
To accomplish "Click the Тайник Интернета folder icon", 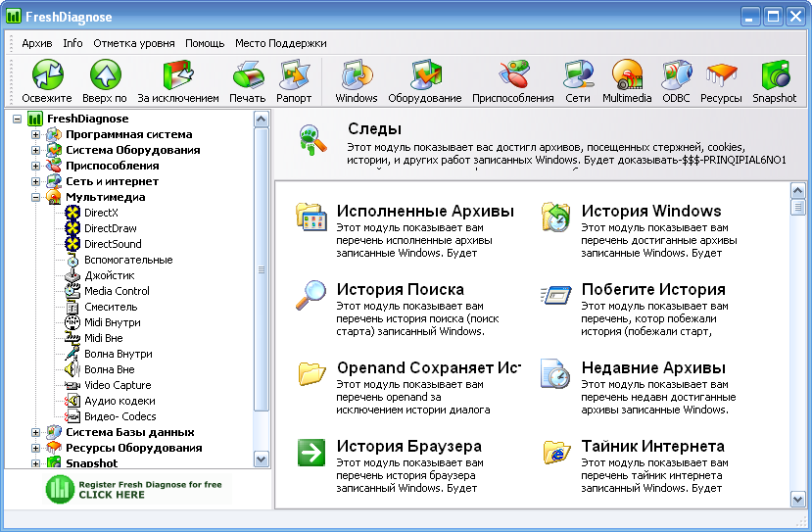I will click(x=556, y=453).
